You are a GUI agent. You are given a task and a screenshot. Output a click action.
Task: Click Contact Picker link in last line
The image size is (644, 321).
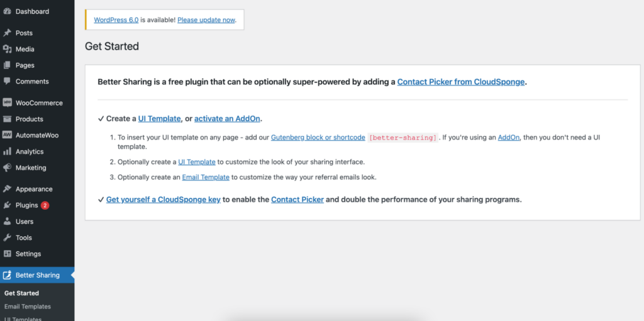click(x=297, y=200)
